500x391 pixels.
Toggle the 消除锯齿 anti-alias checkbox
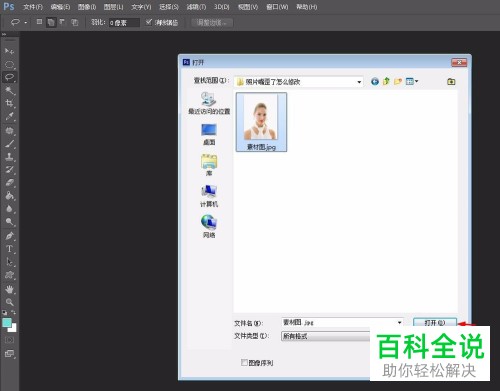pyautogui.click(x=149, y=22)
